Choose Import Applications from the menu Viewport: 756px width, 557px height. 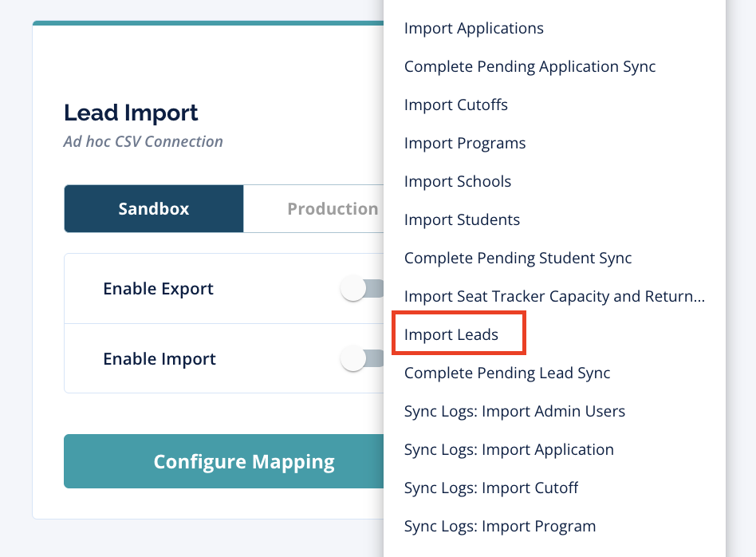(474, 29)
